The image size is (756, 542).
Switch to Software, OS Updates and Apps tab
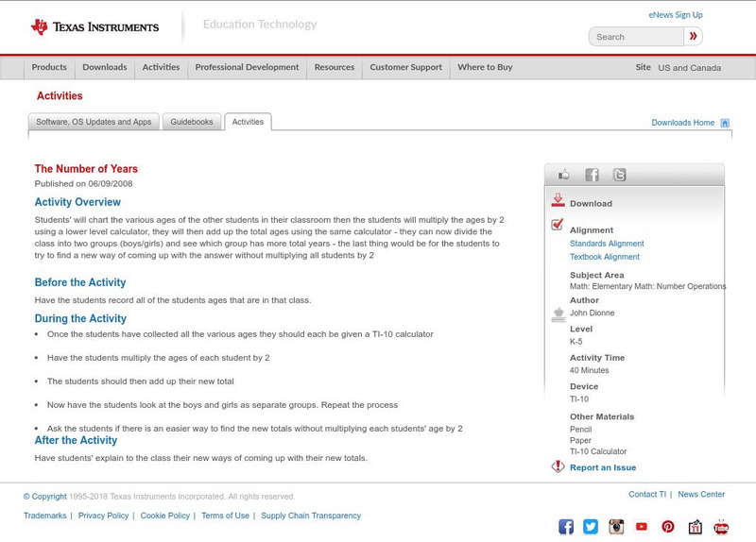[x=94, y=122]
